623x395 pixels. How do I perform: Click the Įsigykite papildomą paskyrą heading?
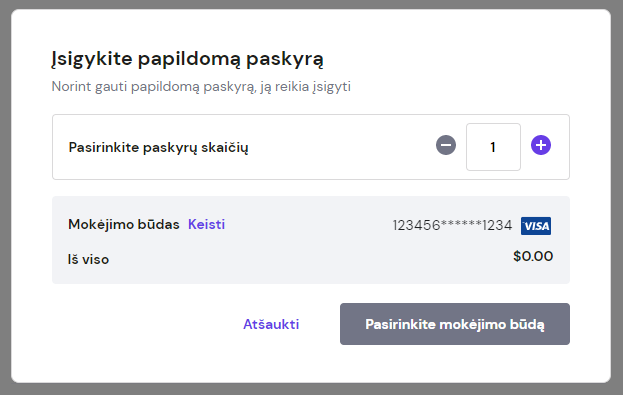[188, 59]
